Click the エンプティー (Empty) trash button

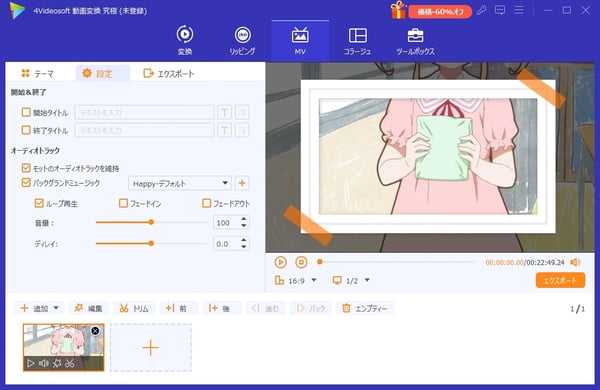tap(365, 308)
